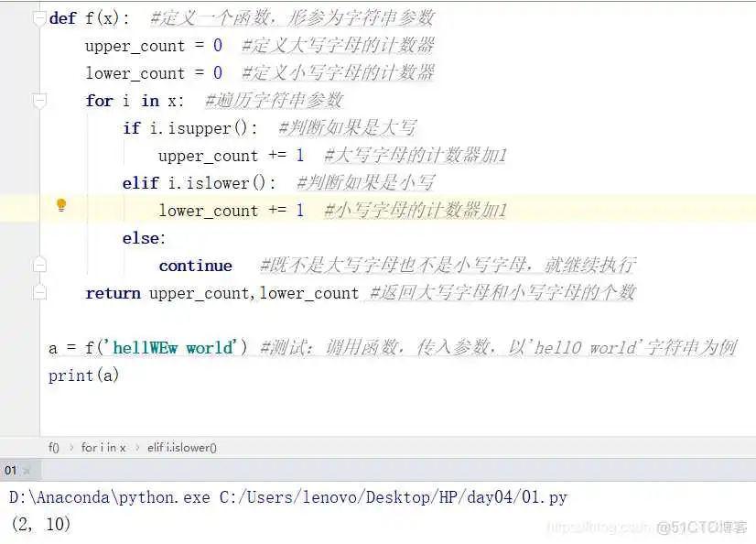Viewport: 756px width, 544px height.
Task: Select the 'elif i.islower()' breadcrumb
Action: point(182,448)
